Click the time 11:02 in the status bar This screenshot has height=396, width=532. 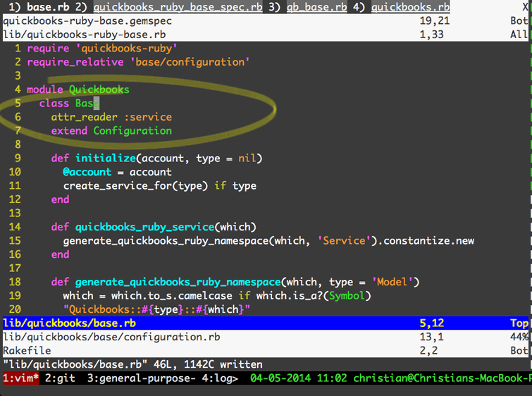coord(332,378)
